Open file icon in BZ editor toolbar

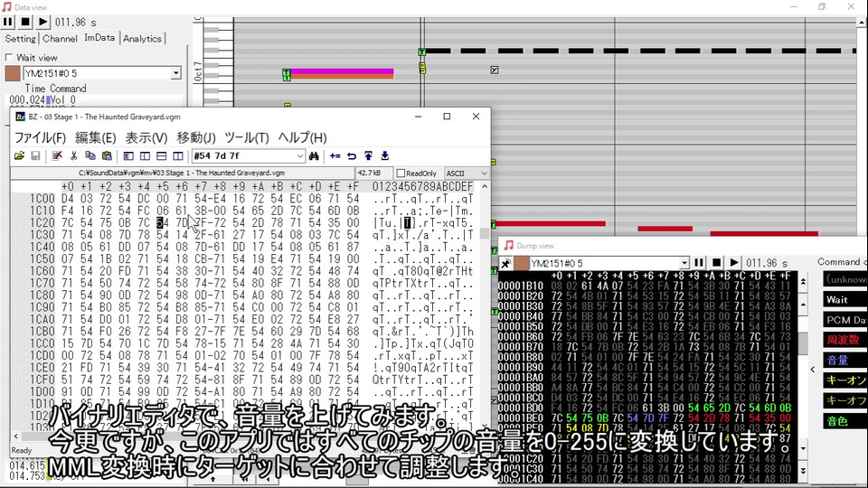click(x=19, y=156)
